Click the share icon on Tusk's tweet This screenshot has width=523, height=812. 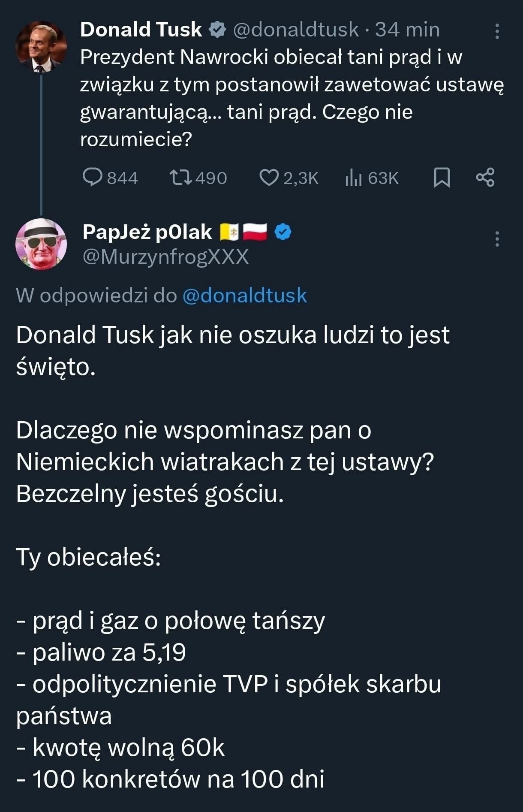pyautogui.click(x=485, y=177)
